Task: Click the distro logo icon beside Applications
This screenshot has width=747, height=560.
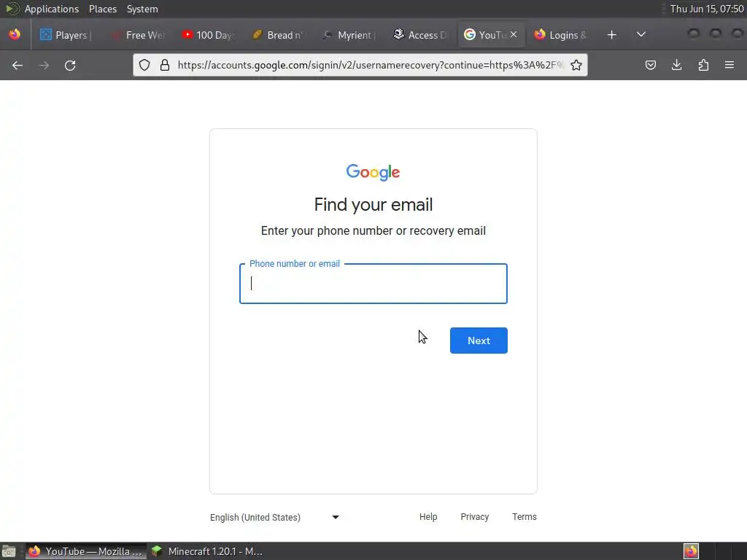Action: coord(12,9)
